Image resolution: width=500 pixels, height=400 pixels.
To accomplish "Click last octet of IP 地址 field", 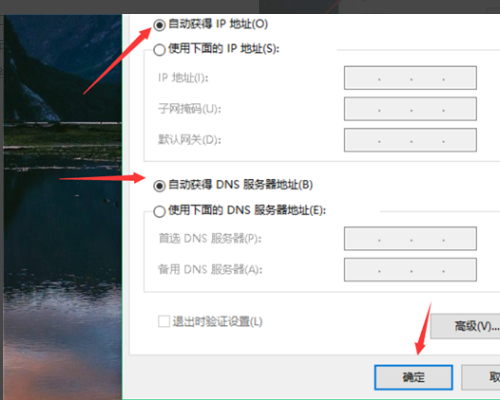I will [x=459, y=78].
